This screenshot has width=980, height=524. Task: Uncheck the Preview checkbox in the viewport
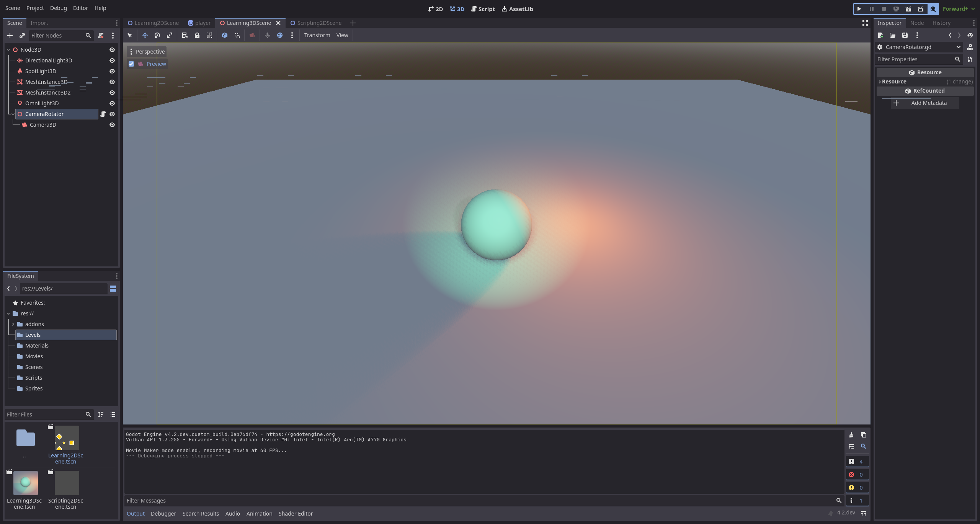(131, 64)
